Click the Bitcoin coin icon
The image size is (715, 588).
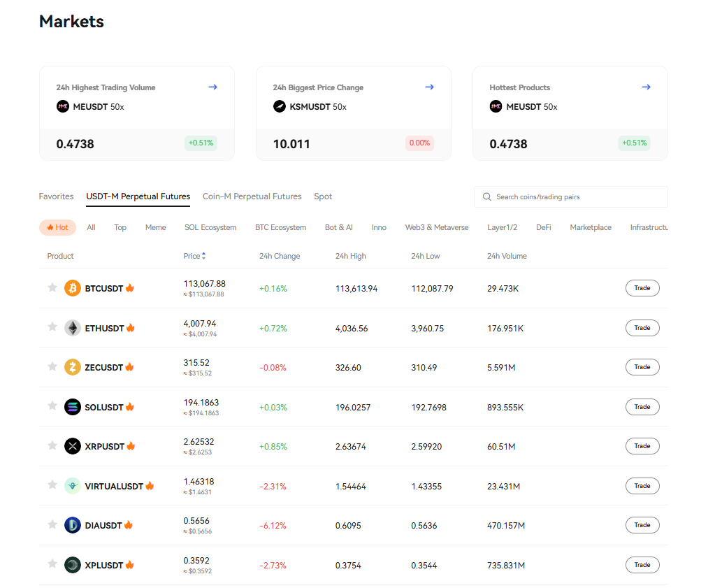click(73, 288)
